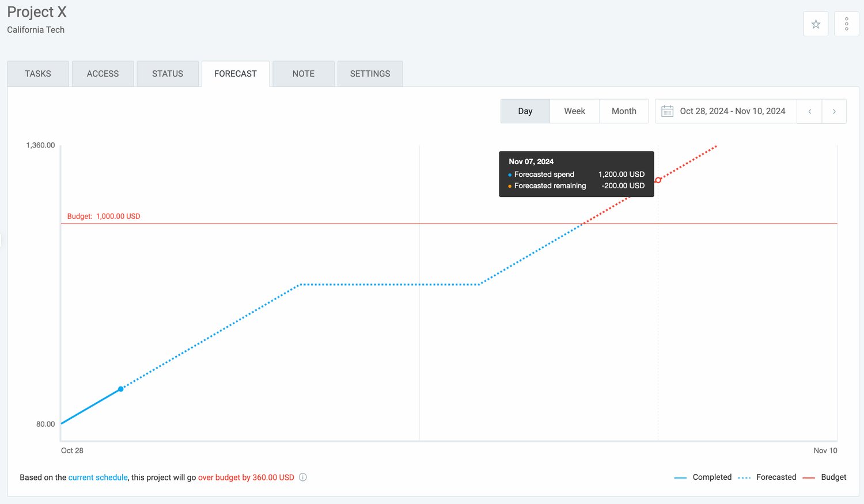The image size is (864, 504).
Task: Follow the 'current schedule' link
Action: (x=98, y=478)
